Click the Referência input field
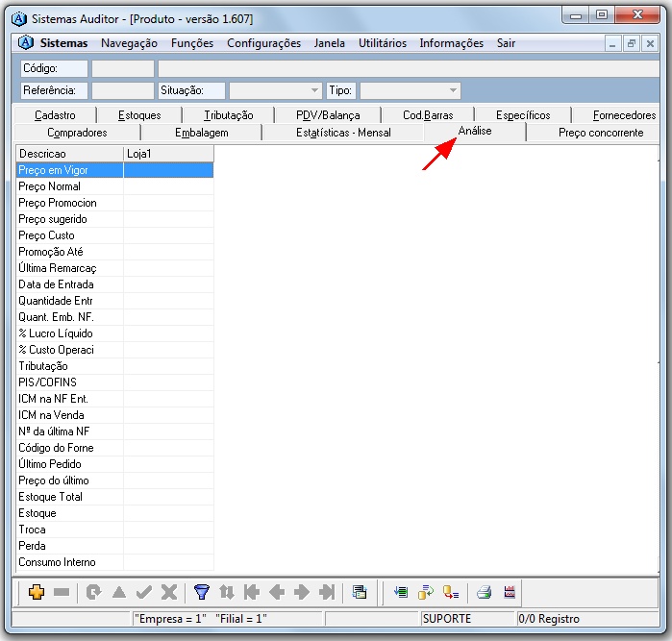Viewport: 672px width, 641px height. 123,90
